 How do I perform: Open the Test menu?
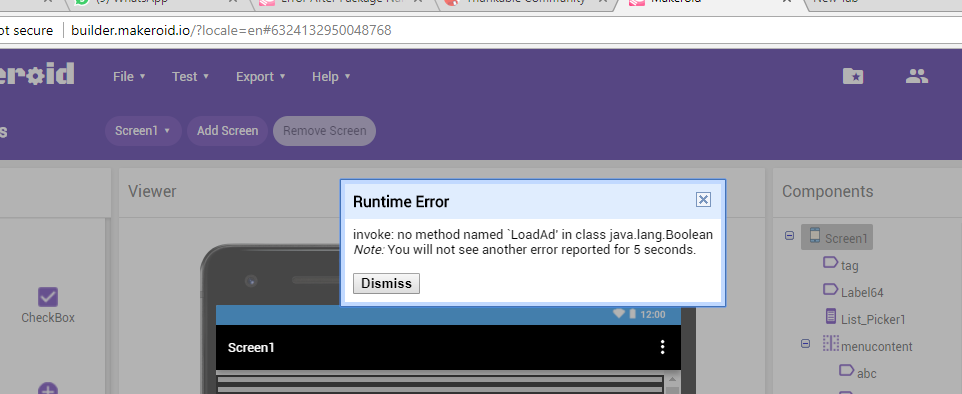(x=191, y=77)
